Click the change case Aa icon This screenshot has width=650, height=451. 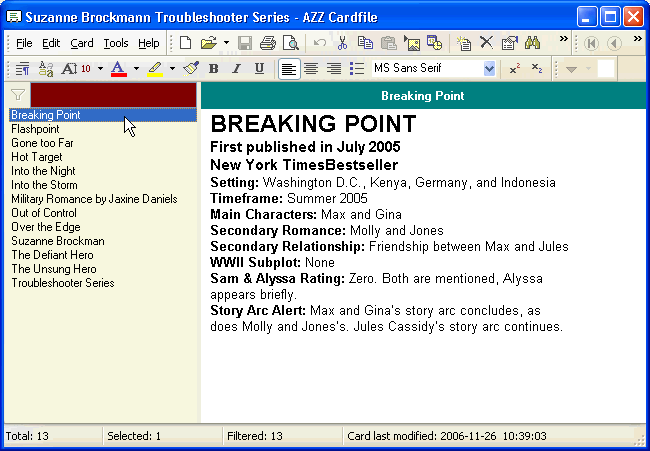tap(46, 69)
